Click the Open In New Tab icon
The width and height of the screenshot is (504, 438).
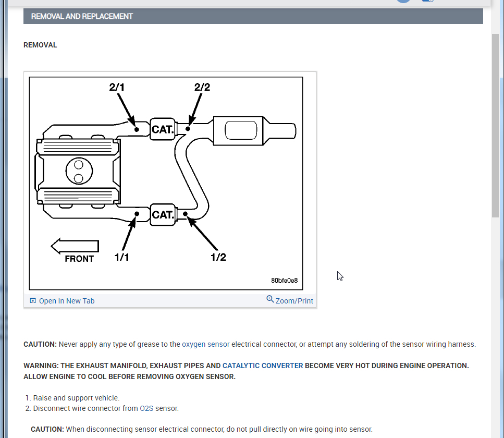pyautogui.click(x=33, y=301)
